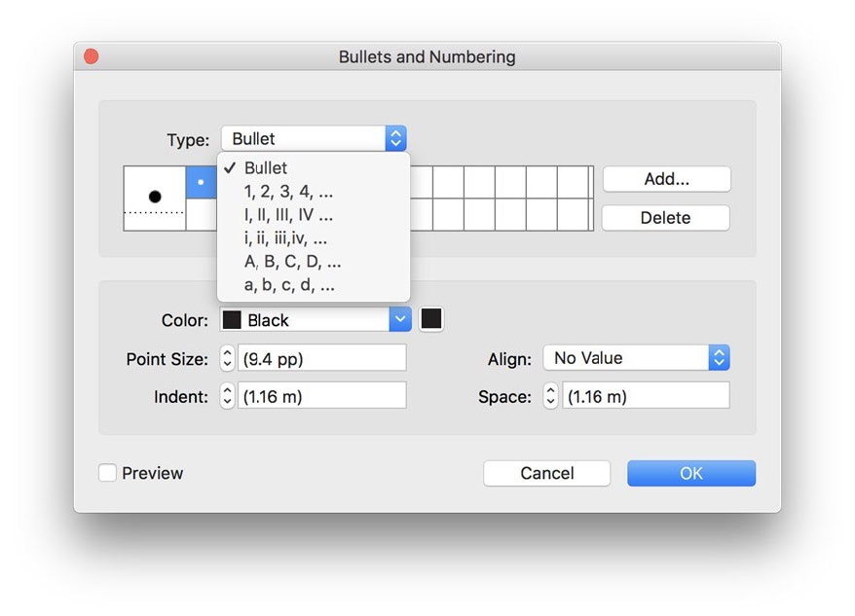This screenshot has width=855, height=616.
Task: Click the Space stepper arrows
Action: (550, 396)
